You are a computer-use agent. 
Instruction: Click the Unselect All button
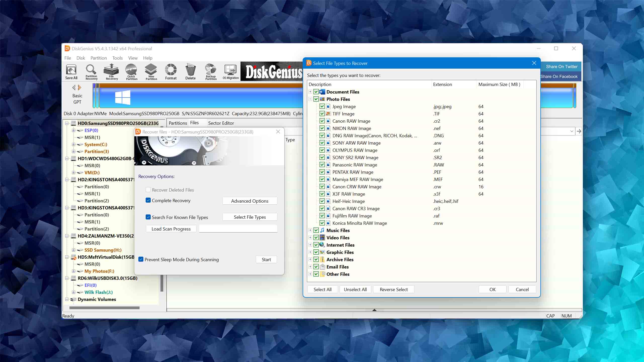coord(355,289)
